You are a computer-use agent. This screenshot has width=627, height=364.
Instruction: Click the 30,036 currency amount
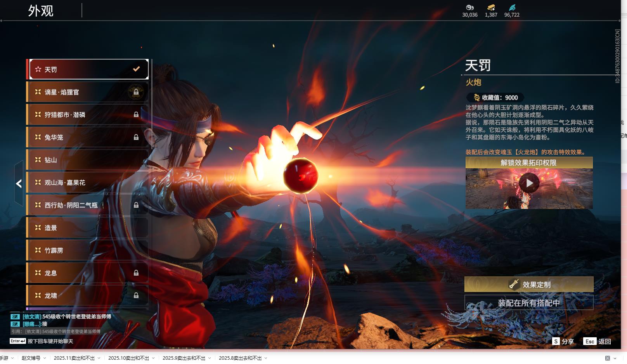pos(470,15)
